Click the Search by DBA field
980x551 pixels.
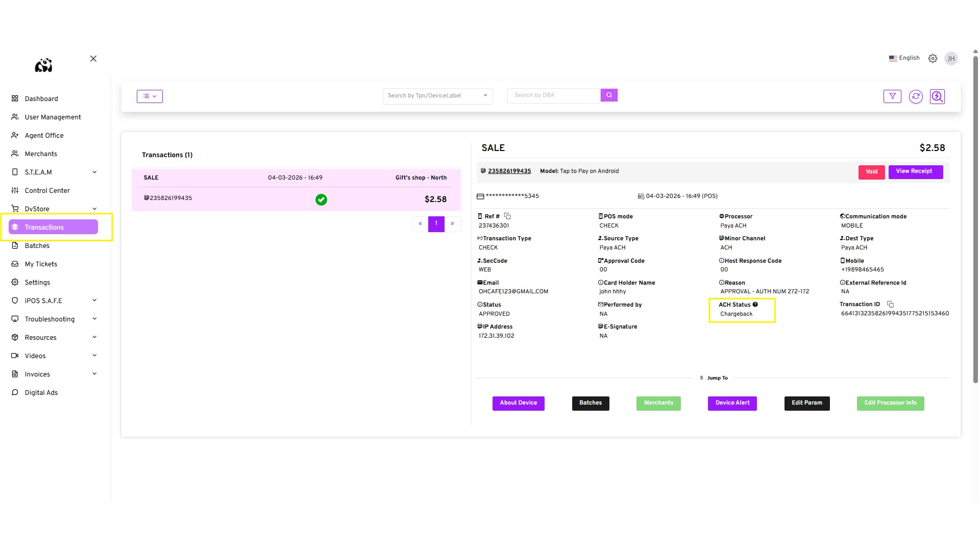(553, 95)
